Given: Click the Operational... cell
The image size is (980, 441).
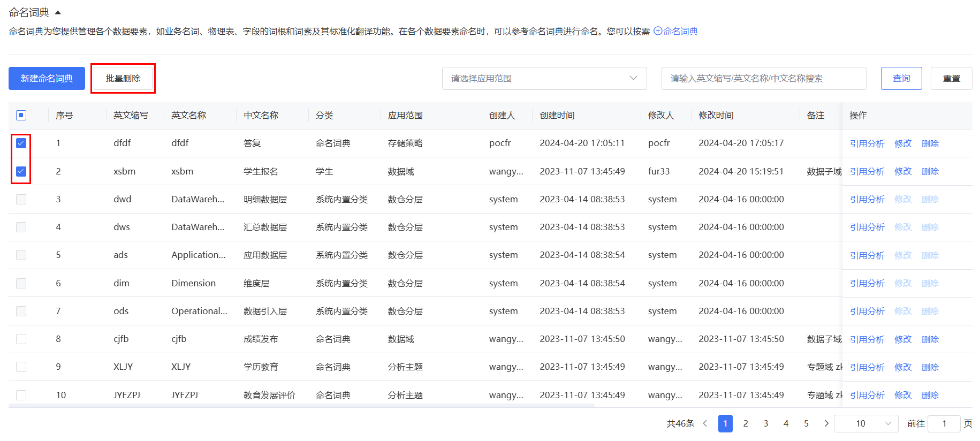Looking at the screenshot, I should coord(199,311).
